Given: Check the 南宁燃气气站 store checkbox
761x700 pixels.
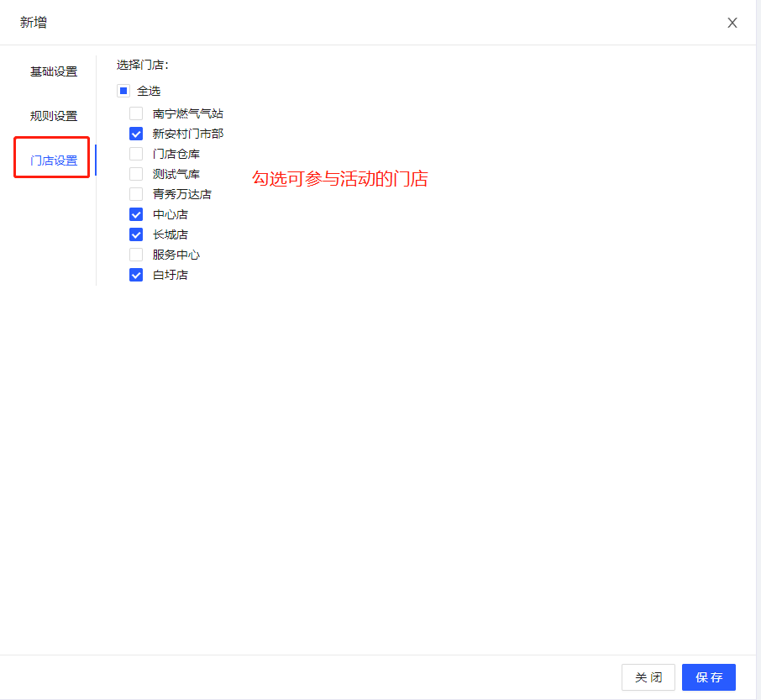Looking at the screenshot, I should [x=136, y=113].
